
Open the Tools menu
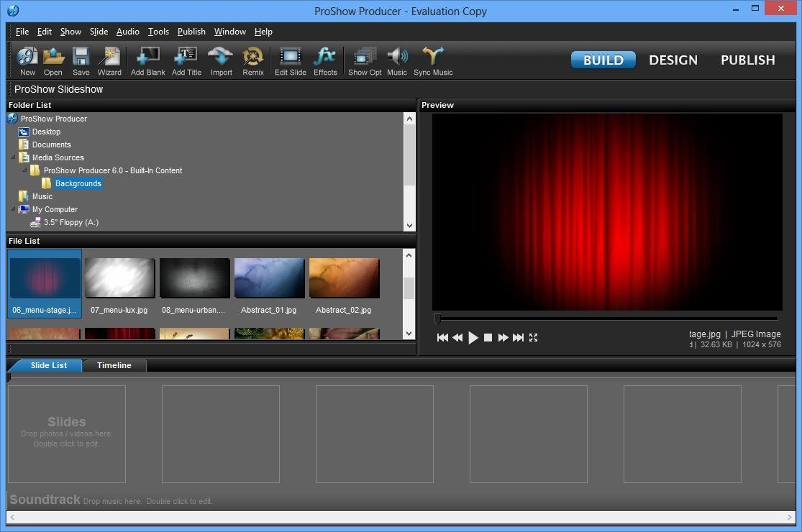click(158, 32)
